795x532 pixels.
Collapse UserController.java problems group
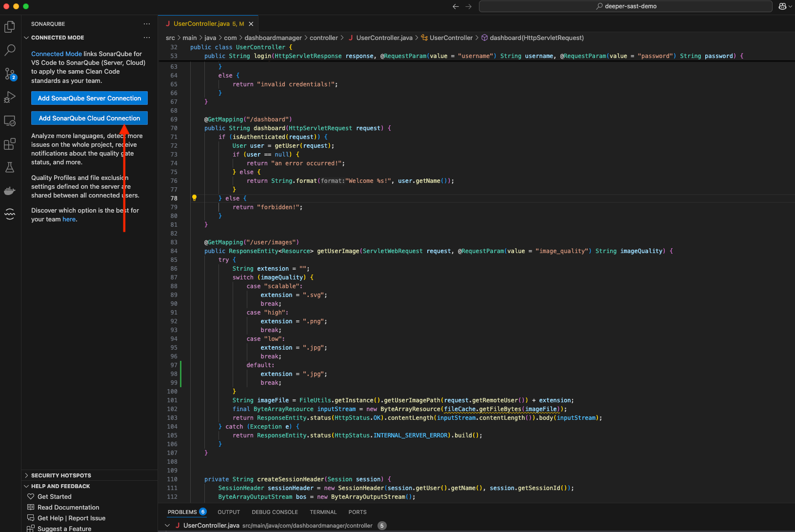coord(167,525)
